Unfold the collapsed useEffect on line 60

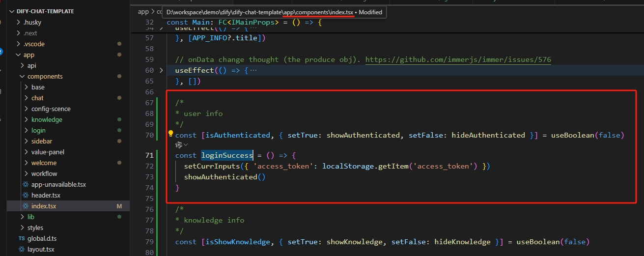coord(161,71)
